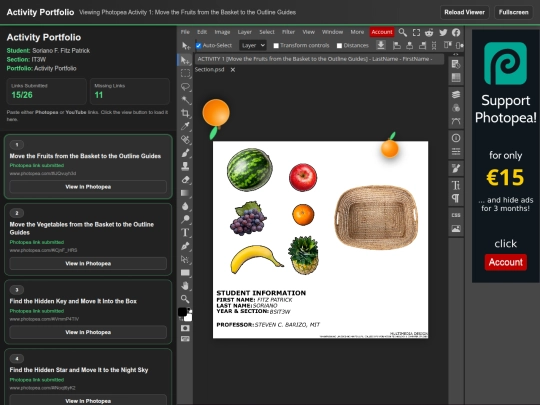
Task: Select the Path Select tool
Action: point(185,259)
